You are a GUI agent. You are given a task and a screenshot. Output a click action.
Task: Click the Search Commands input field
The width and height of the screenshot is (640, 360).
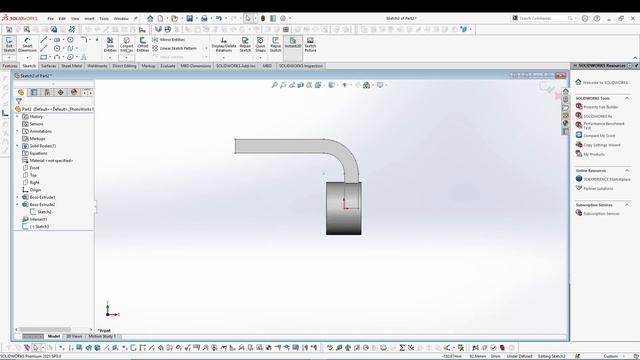(543, 18)
